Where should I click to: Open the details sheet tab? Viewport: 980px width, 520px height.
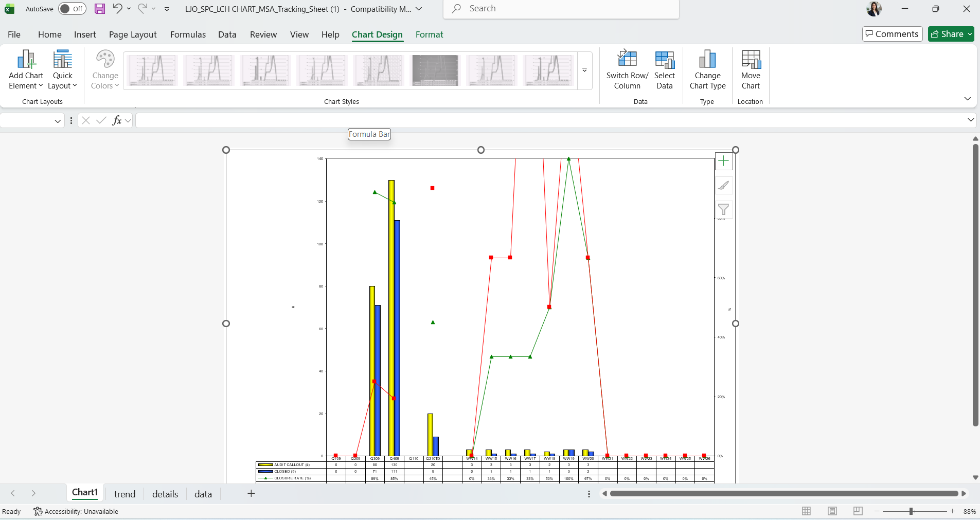[165, 494]
